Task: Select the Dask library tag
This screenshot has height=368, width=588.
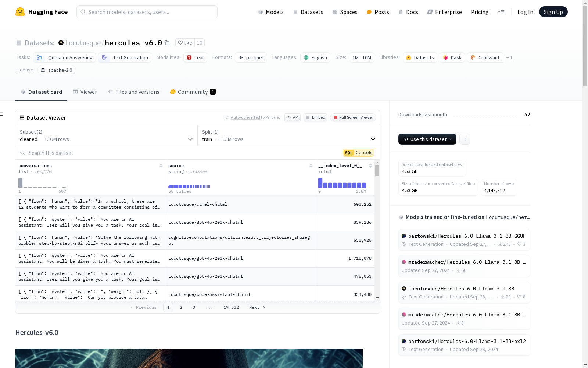Action: coord(452,57)
